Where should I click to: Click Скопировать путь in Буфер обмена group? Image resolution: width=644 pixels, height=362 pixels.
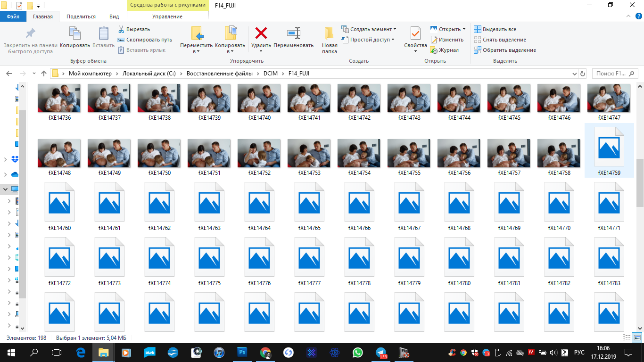coord(145,40)
